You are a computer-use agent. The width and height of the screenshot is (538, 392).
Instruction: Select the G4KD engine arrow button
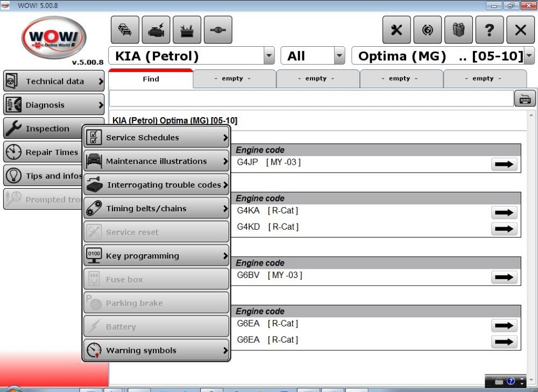click(504, 229)
